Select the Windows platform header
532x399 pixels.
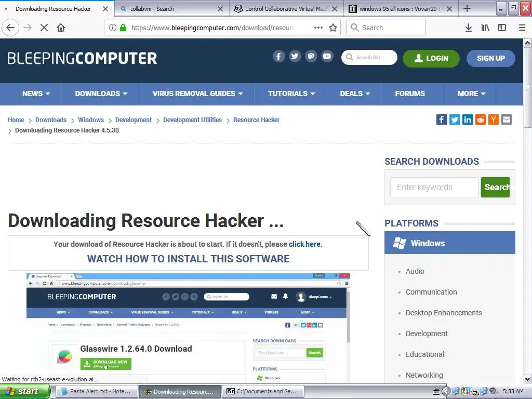point(449,243)
